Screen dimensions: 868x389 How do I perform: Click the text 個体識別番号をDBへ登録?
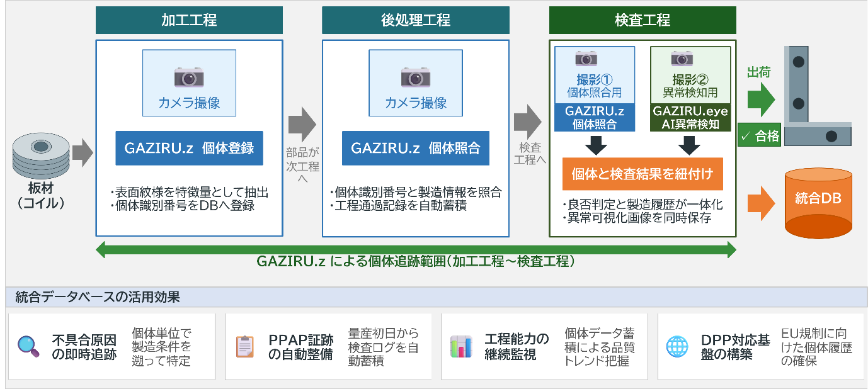pyautogui.click(x=181, y=206)
